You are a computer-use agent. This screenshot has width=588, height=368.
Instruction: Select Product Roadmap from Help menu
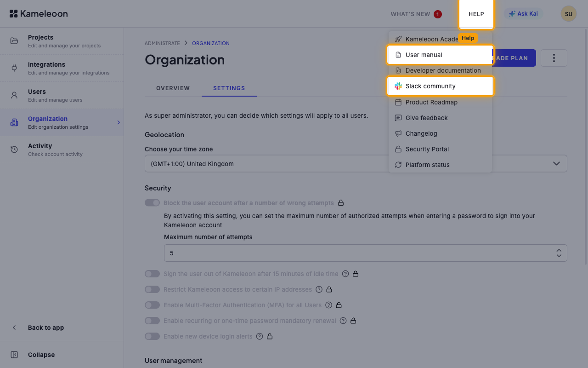click(x=440, y=102)
